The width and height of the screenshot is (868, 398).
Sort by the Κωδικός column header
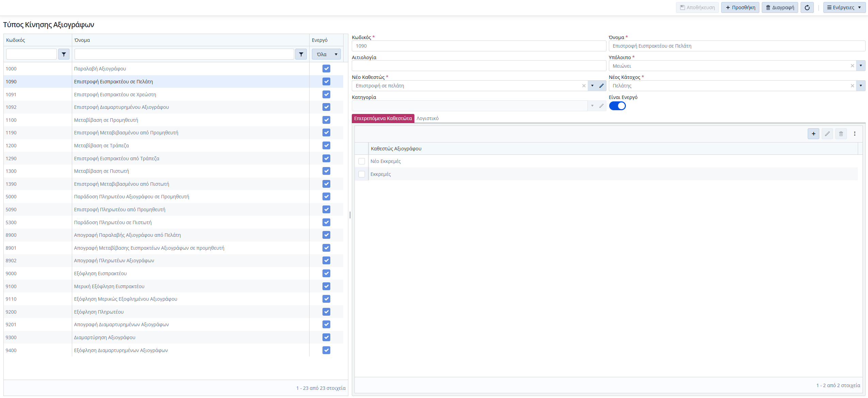[x=38, y=40]
